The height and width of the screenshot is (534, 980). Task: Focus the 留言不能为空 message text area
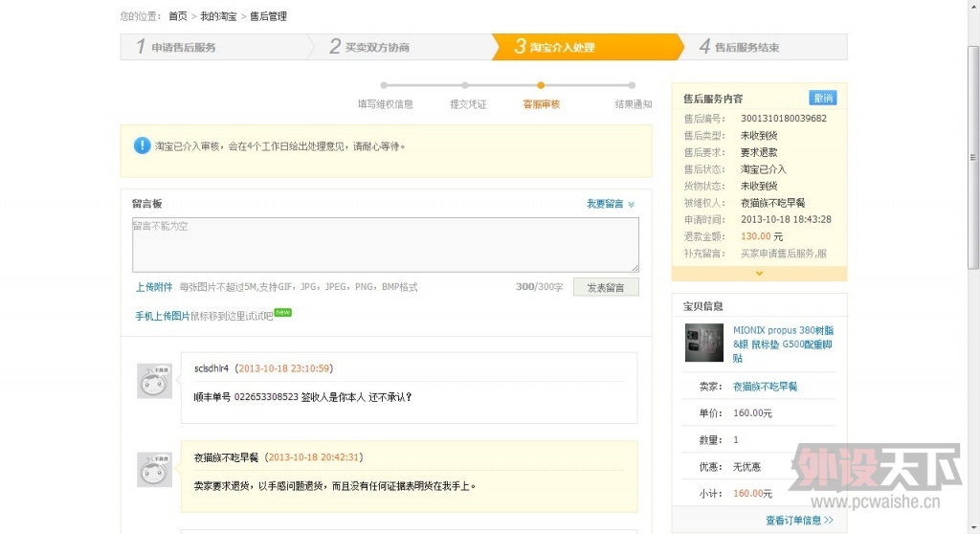pyautogui.click(x=385, y=244)
